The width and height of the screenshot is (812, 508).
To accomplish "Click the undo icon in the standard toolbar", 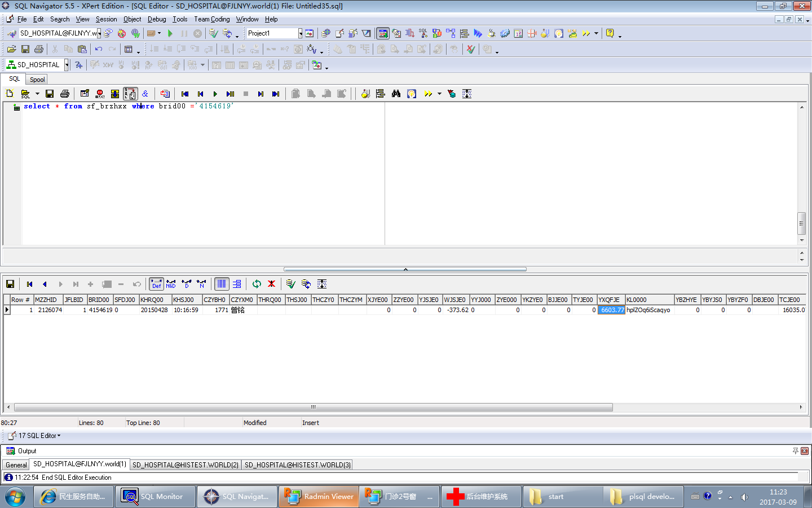I will (x=99, y=49).
